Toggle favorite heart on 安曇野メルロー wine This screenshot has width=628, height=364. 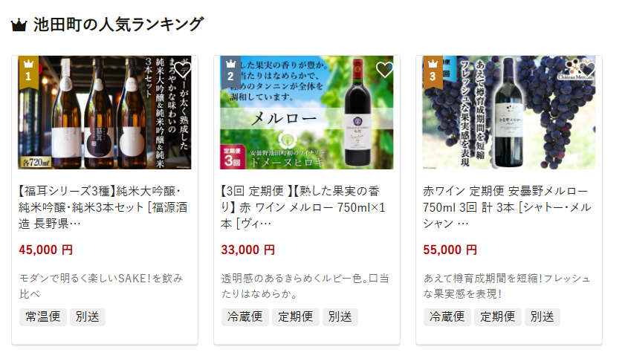(x=586, y=70)
